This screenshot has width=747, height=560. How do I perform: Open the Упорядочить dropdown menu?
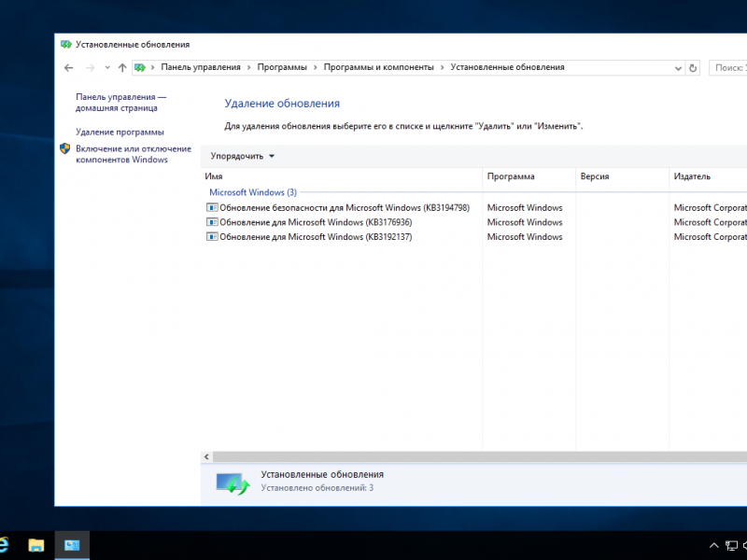point(243,156)
